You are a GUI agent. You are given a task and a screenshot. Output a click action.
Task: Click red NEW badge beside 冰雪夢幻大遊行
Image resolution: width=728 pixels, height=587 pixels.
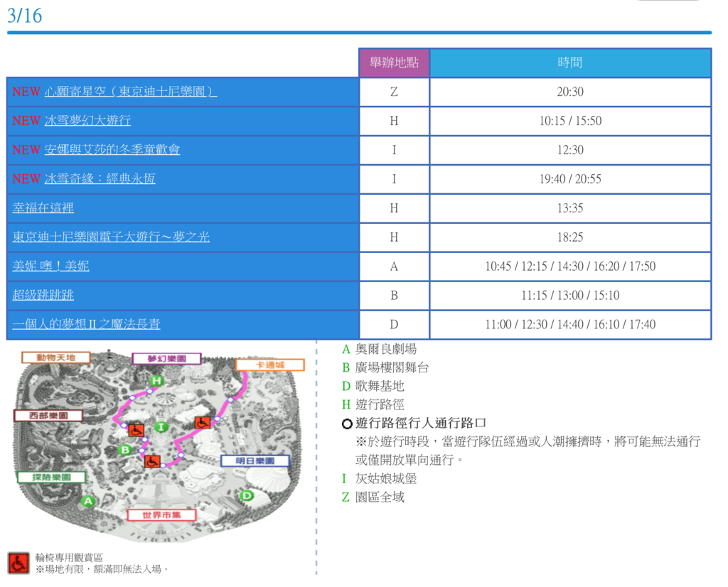tap(26, 121)
